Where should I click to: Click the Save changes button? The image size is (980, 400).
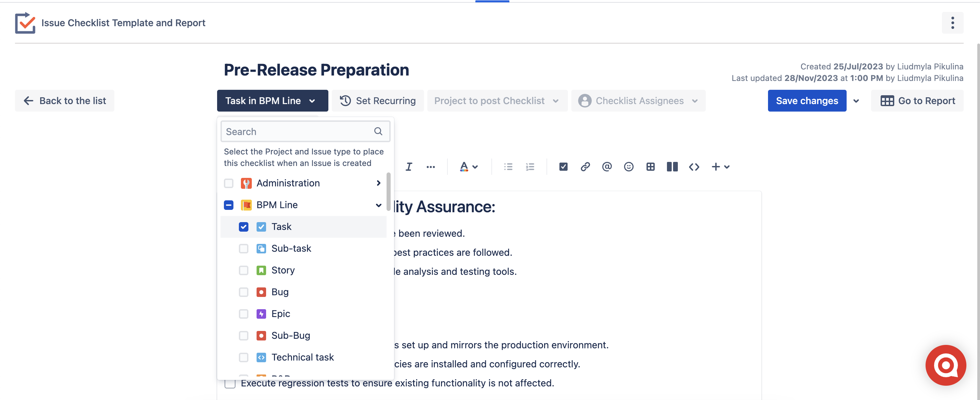pyautogui.click(x=806, y=101)
